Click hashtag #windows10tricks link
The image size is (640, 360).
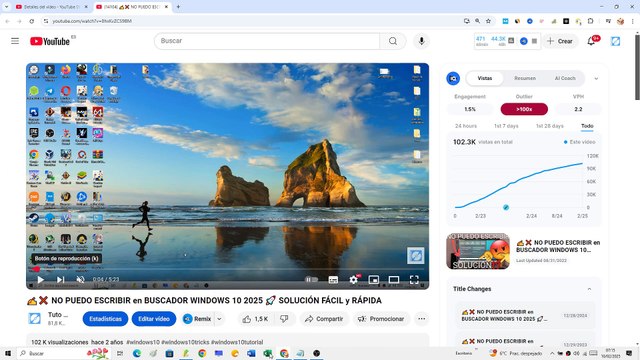pos(185,342)
